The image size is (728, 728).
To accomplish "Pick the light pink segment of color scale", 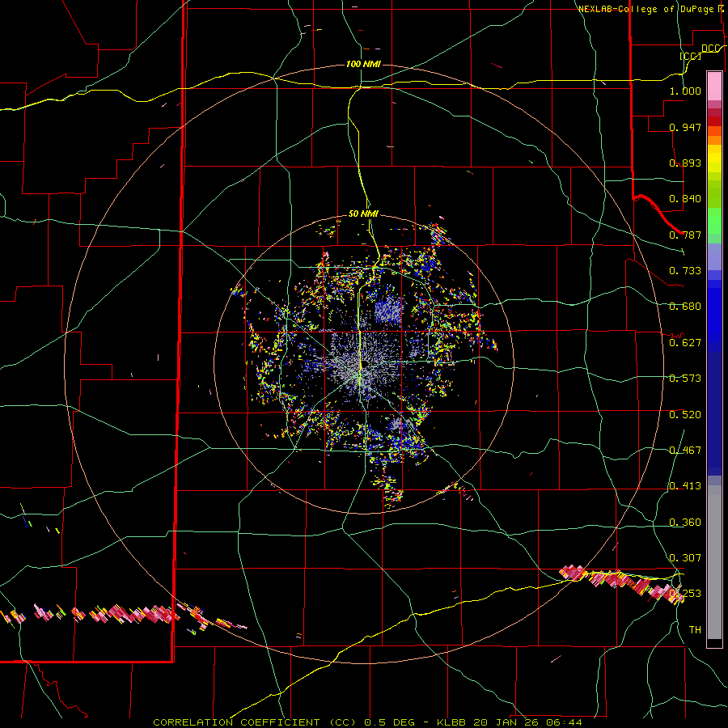I will (714, 87).
